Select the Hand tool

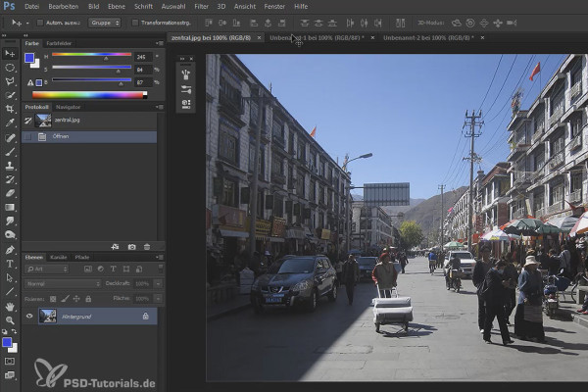[10, 307]
